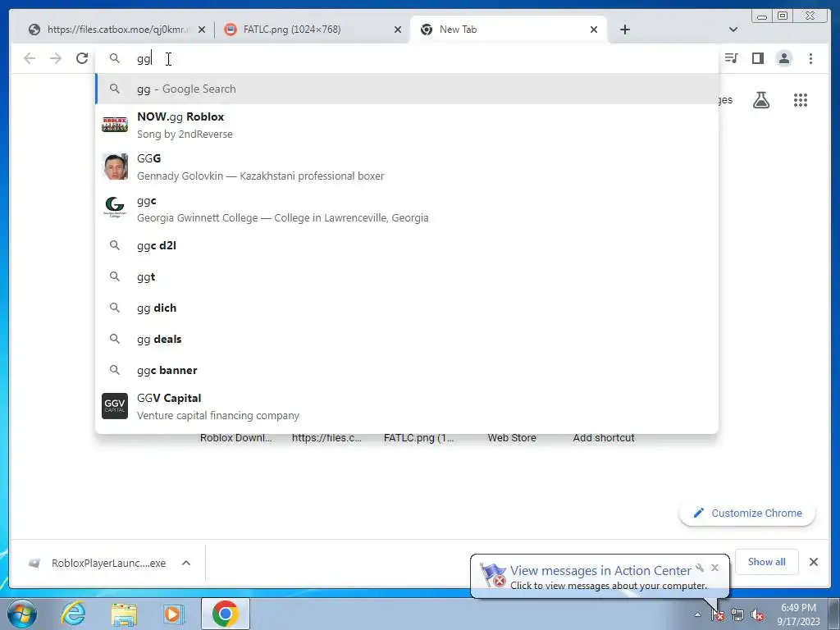
Task: Click the network tray icon
Action: point(737,615)
